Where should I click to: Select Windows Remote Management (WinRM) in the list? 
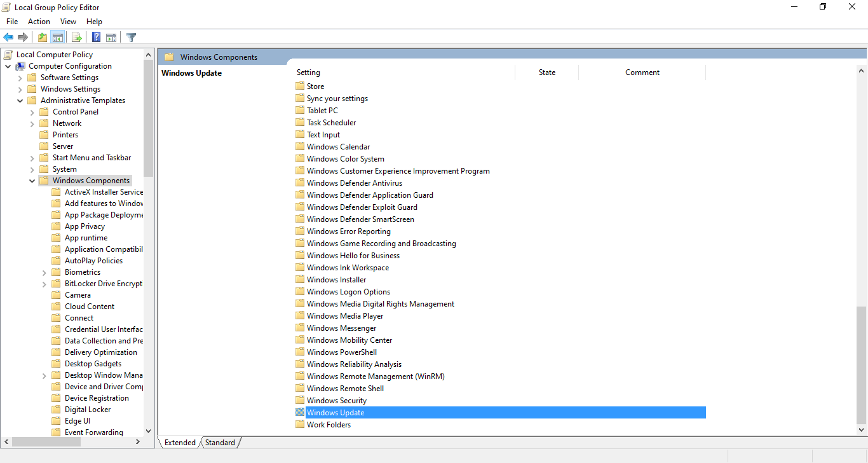pyautogui.click(x=376, y=377)
